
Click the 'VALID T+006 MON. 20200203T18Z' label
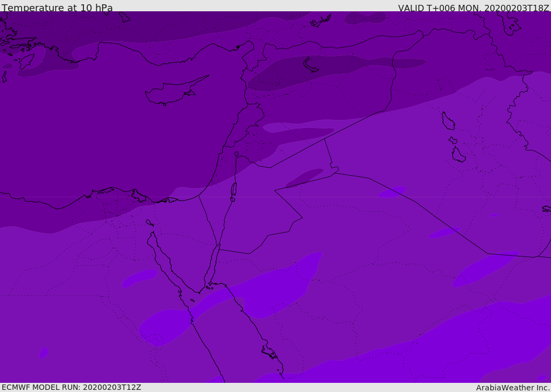474,8
